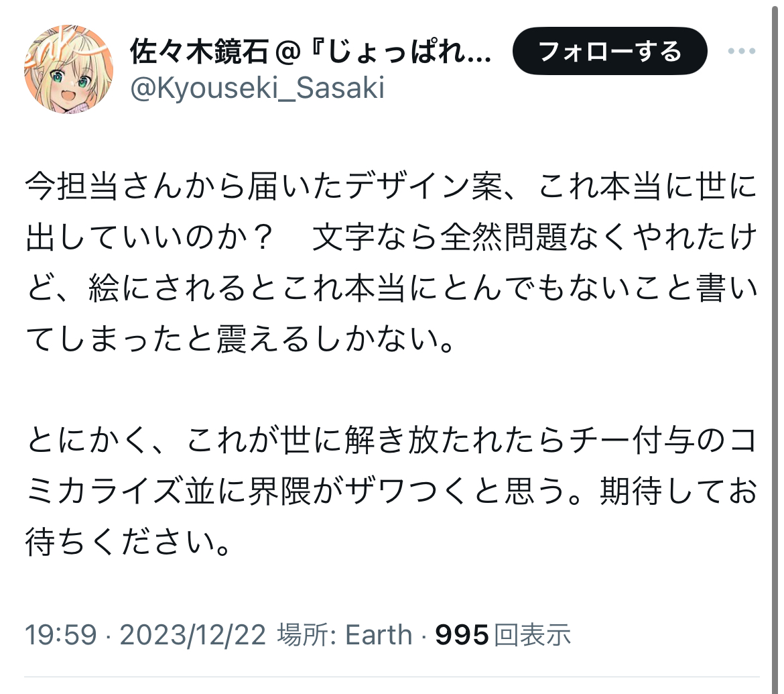The image size is (784, 694).
Task: Open the three-dot more options menu
Action: pyautogui.click(x=742, y=52)
